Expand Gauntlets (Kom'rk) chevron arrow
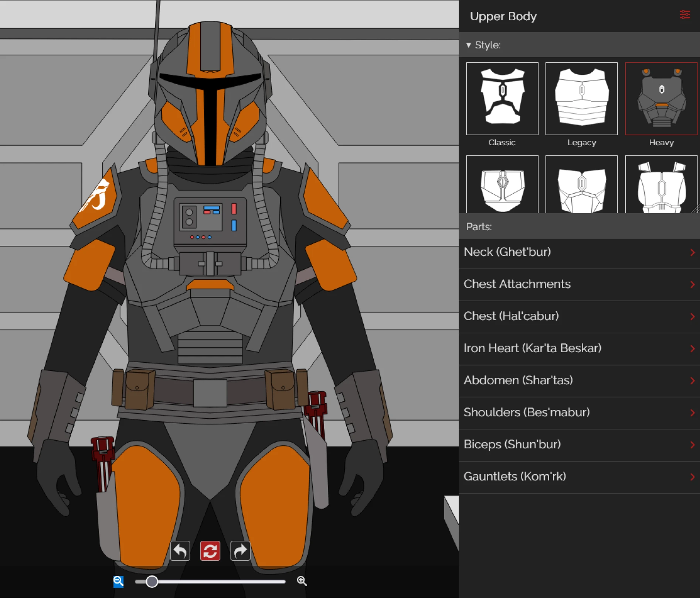 [692, 477]
